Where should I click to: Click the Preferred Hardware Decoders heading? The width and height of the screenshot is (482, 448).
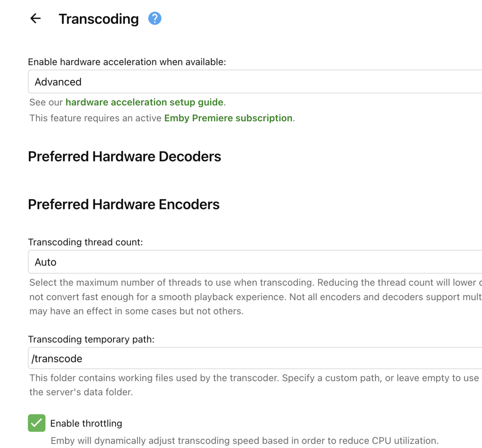[x=125, y=156]
